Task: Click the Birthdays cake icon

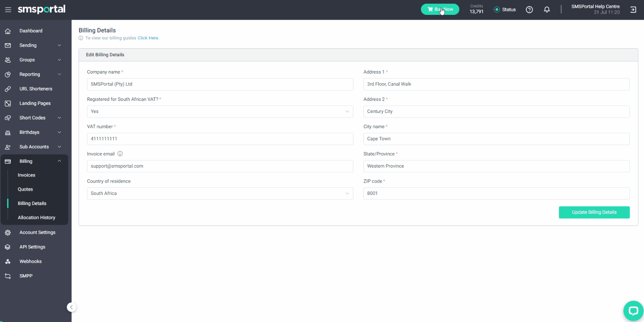Action: pyautogui.click(x=8, y=132)
